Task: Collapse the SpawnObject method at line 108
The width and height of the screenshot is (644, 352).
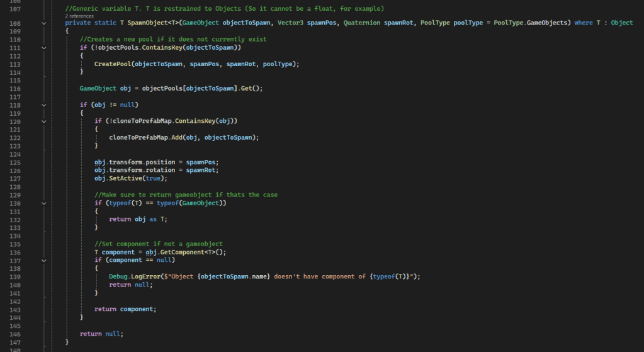Action: coord(43,23)
